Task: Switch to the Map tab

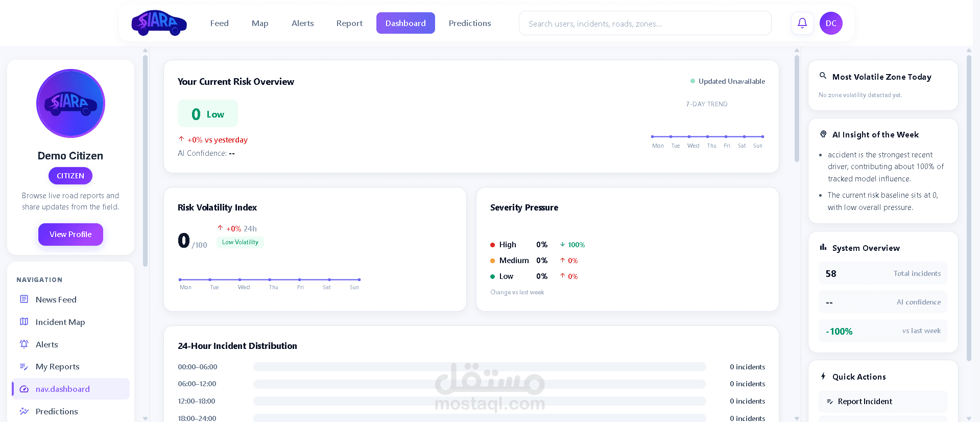Action: pos(260,23)
